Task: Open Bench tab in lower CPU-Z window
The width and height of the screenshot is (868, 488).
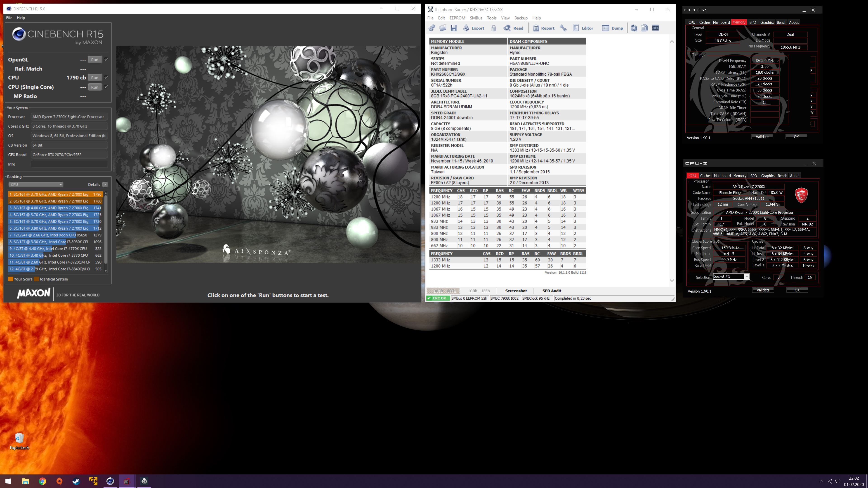Action: pos(782,176)
